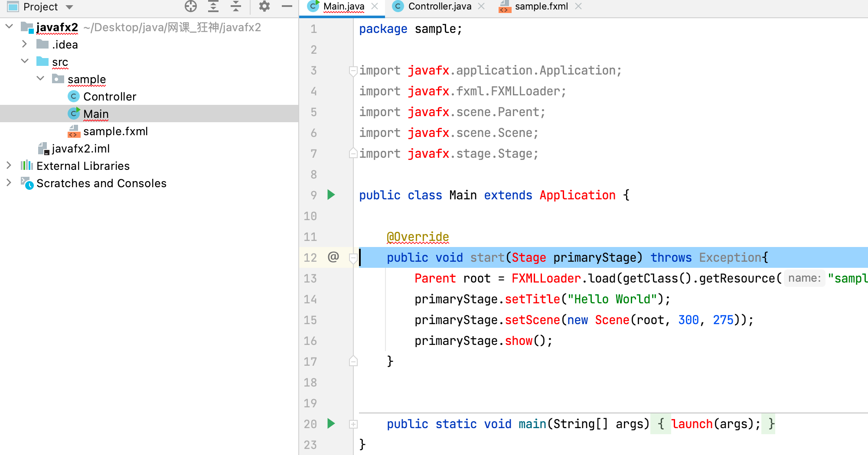Image resolution: width=868 pixels, height=455 pixels.
Task: Click the Collapse All icon in Project panel
Action: [236, 6]
